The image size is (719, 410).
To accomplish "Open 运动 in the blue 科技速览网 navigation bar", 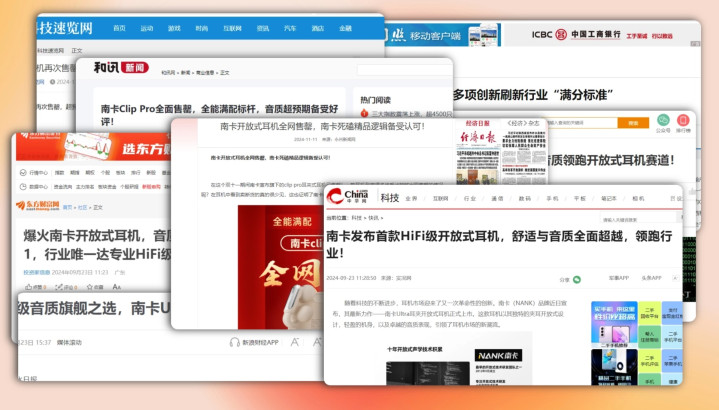I will (x=147, y=28).
